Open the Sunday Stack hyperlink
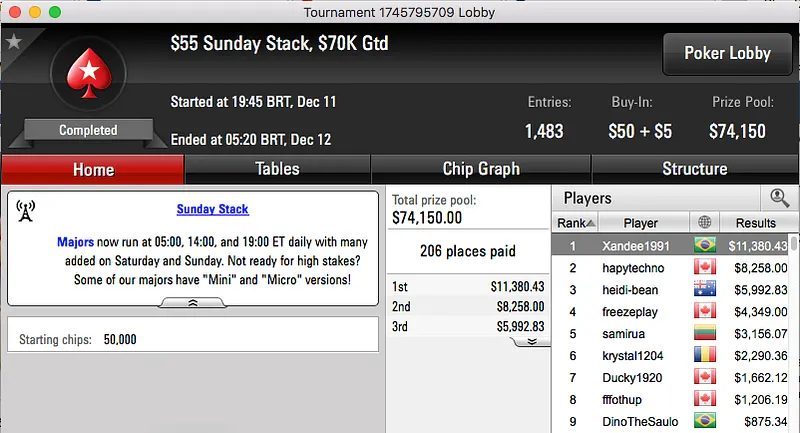 212,209
